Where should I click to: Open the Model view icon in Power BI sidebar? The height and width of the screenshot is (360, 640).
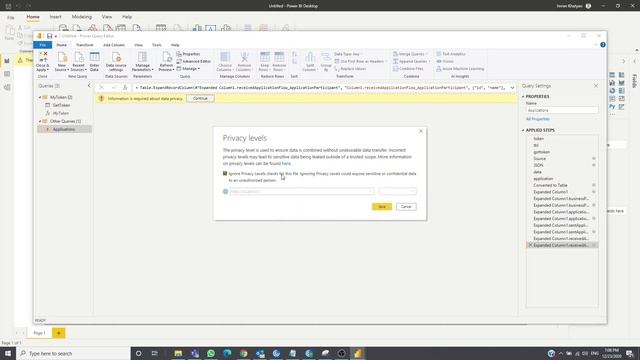pos(7,87)
